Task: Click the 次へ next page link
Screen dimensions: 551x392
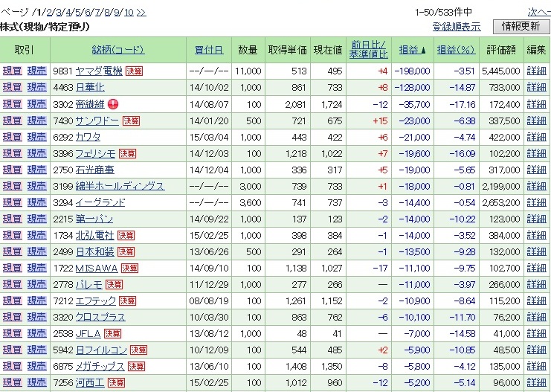Action: [x=539, y=13]
